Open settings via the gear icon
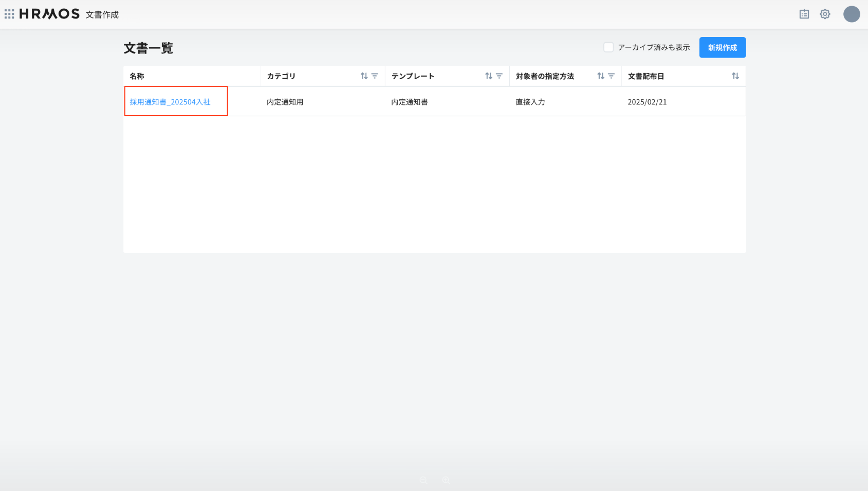Viewport: 868px width, 491px height. point(825,14)
